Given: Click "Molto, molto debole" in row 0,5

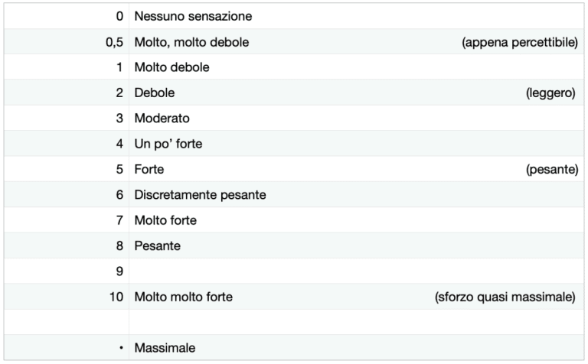Looking at the screenshot, I should click(x=191, y=42).
